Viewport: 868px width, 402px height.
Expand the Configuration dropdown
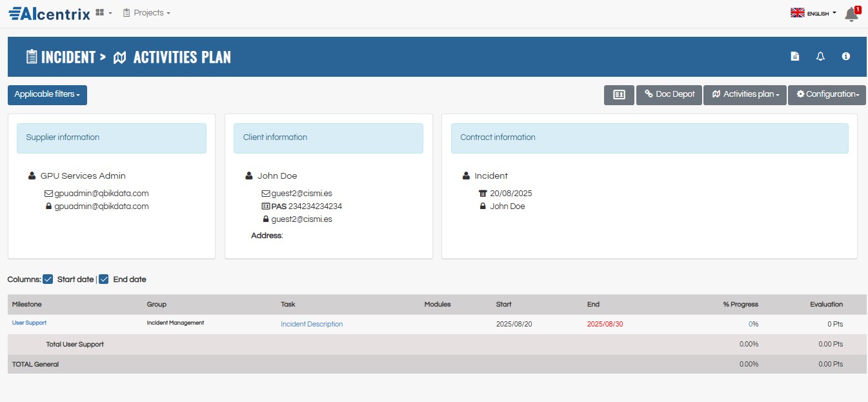pos(827,95)
